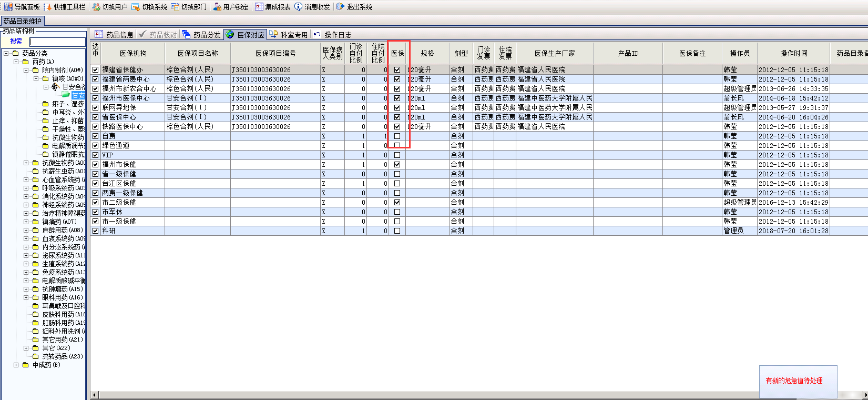Switch to the 药品信息 tab
868x400 pixels.
coord(114,35)
